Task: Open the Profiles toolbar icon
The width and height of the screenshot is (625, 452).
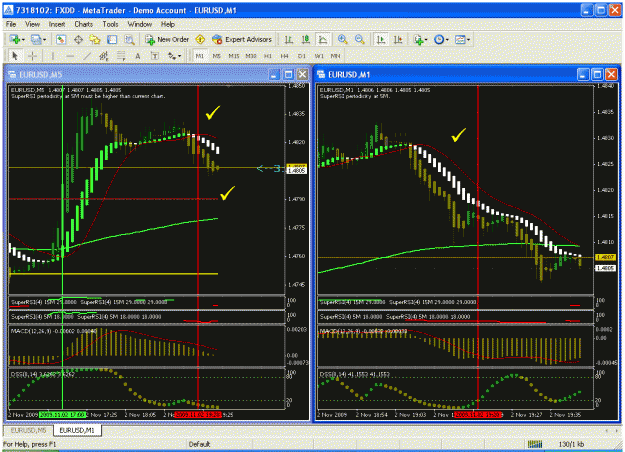Action: coord(36,39)
